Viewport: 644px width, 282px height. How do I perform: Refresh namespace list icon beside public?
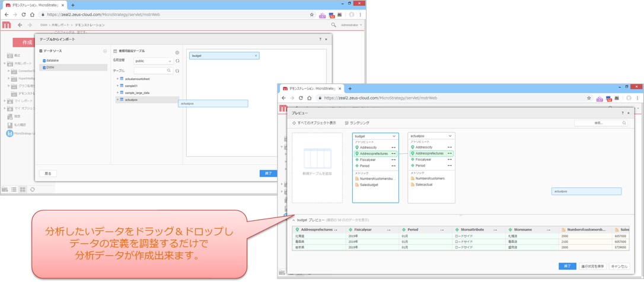point(177,61)
